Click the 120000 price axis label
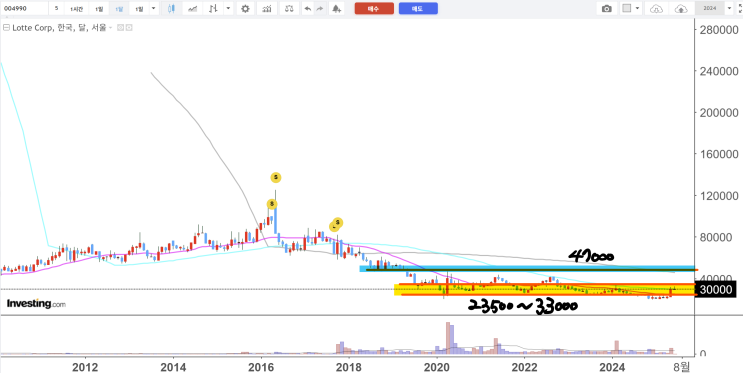The image size is (743, 373). (718, 195)
